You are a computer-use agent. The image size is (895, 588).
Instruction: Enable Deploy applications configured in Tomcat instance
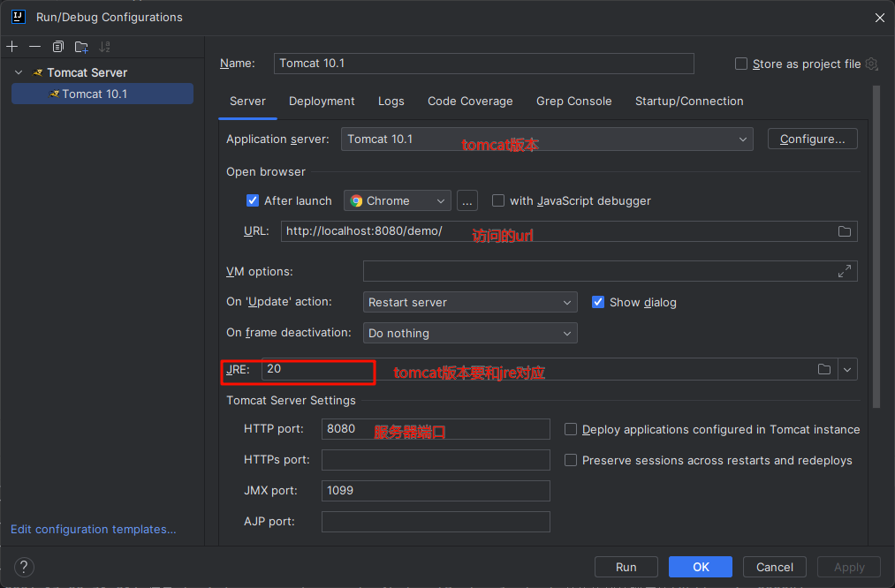coord(570,429)
